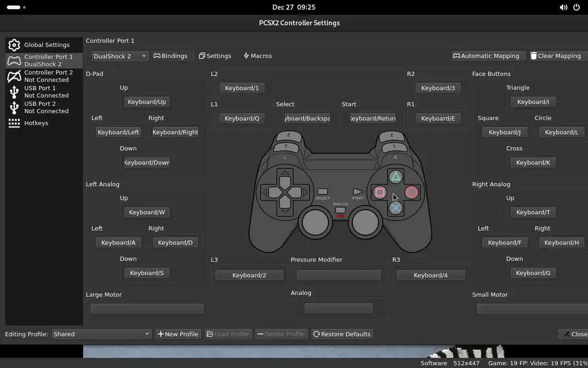Rebind Right Analog Down Keyboard/G
This screenshot has width=588, height=368.
(533, 273)
